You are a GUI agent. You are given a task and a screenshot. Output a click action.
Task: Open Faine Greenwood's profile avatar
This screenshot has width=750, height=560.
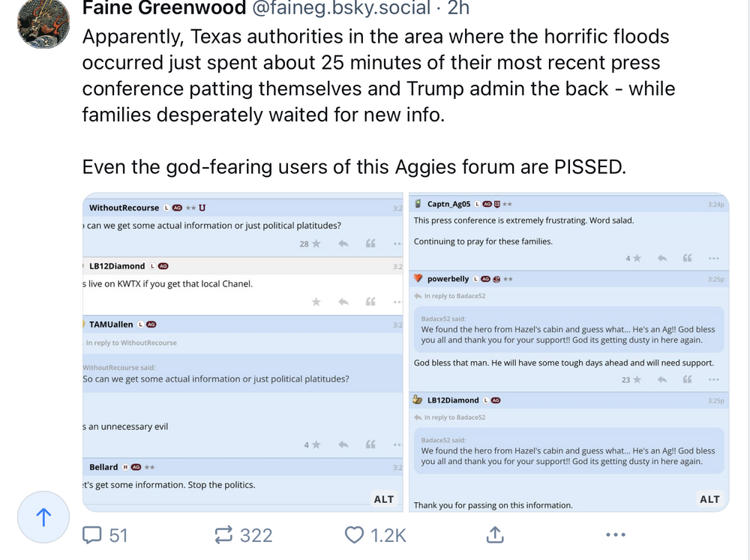pyautogui.click(x=43, y=23)
